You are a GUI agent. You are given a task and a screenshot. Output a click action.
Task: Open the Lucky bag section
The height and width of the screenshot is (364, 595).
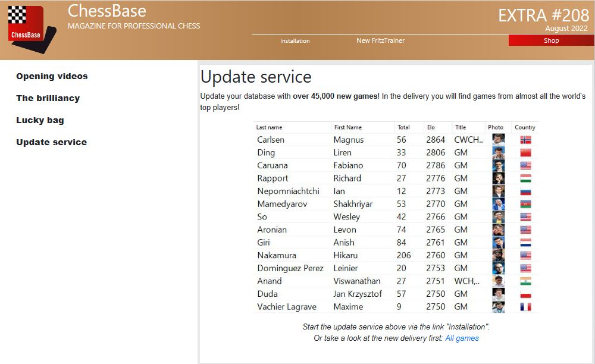tap(40, 120)
